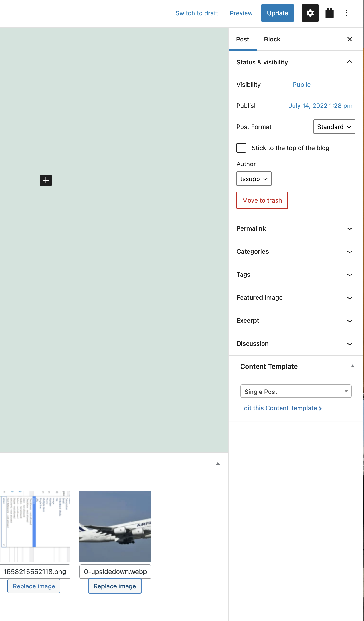Screen dimensions: 364x621
Task: Click the Update button
Action: 277,13
